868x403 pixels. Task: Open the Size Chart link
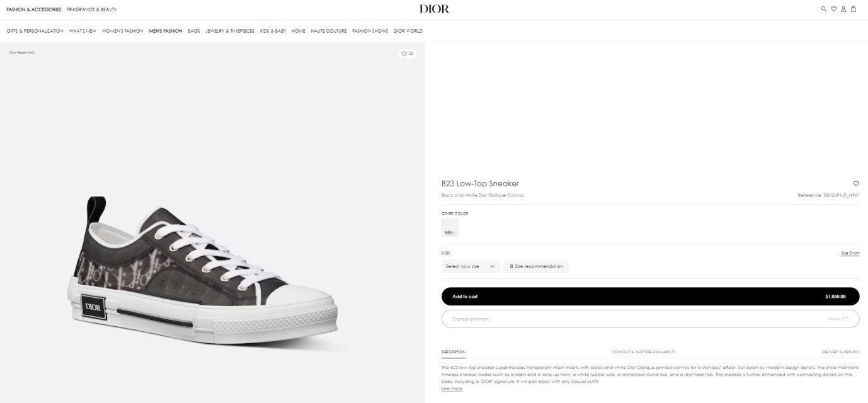click(x=850, y=253)
